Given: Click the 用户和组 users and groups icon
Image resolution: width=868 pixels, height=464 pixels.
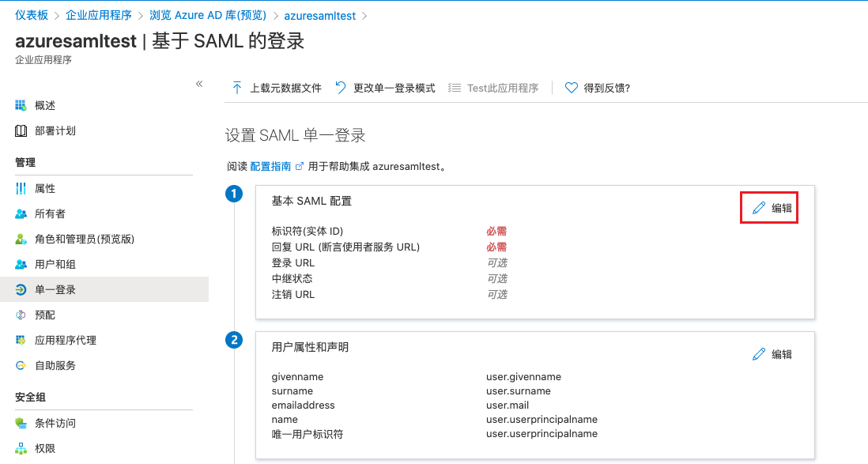Looking at the screenshot, I should click(x=21, y=265).
